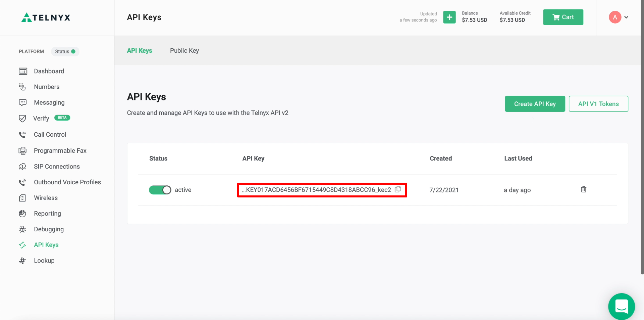
Task: Click the API Keys sidebar icon
Action: pos(22,245)
